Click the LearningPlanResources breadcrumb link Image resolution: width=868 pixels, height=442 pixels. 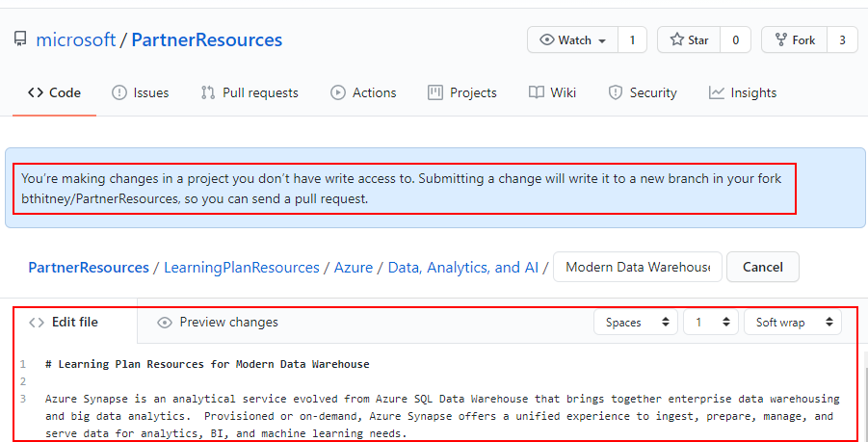click(x=242, y=267)
